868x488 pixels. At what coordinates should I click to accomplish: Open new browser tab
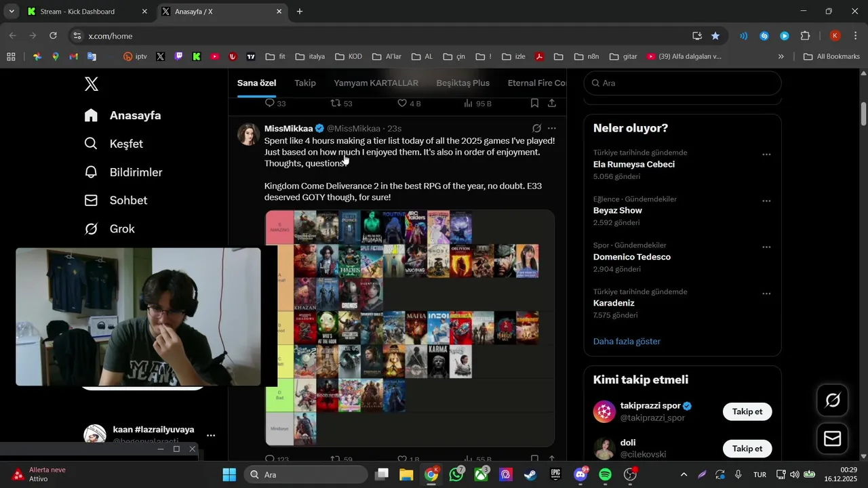pyautogui.click(x=300, y=12)
